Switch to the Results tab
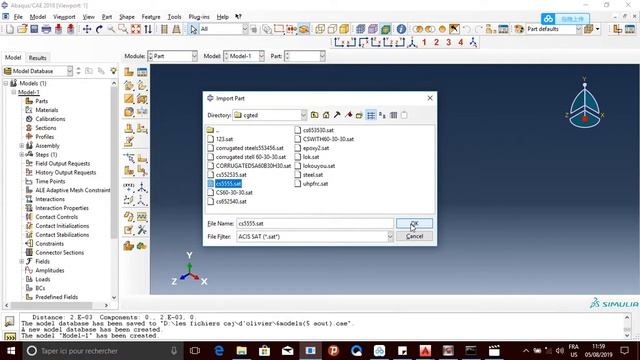The image size is (640, 360). coord(38,58)
